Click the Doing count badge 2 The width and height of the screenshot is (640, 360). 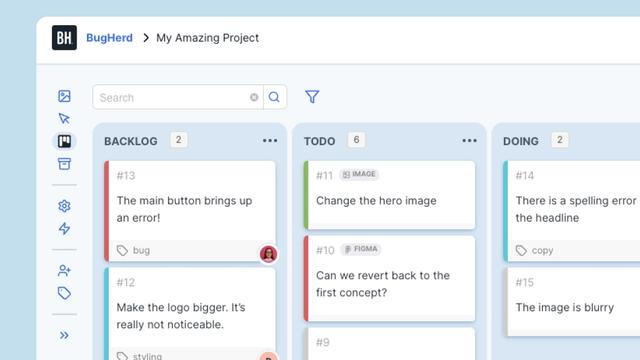[560, 140]
